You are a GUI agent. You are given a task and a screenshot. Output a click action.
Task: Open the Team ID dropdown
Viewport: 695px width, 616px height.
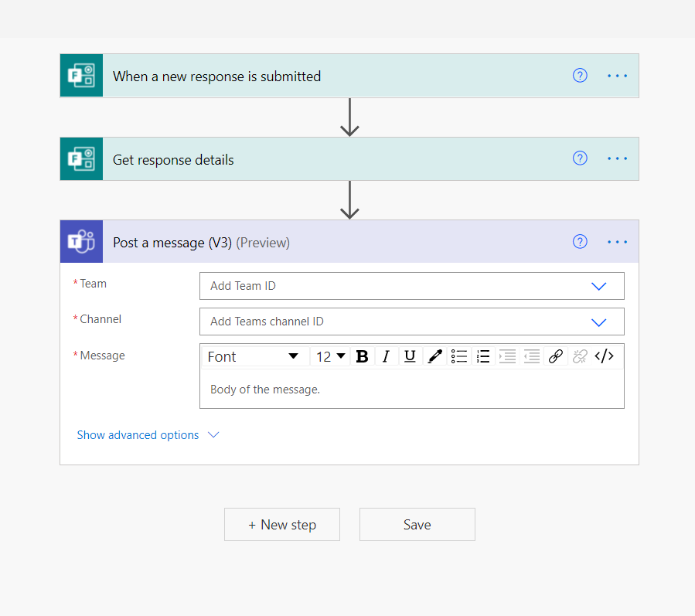412,286
